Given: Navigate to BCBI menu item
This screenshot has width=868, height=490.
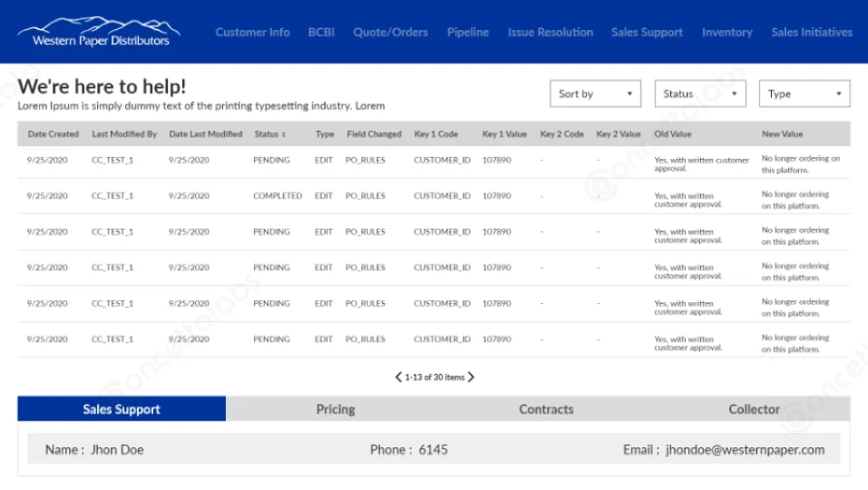Looking at the screenshot, I should point(321,32).
